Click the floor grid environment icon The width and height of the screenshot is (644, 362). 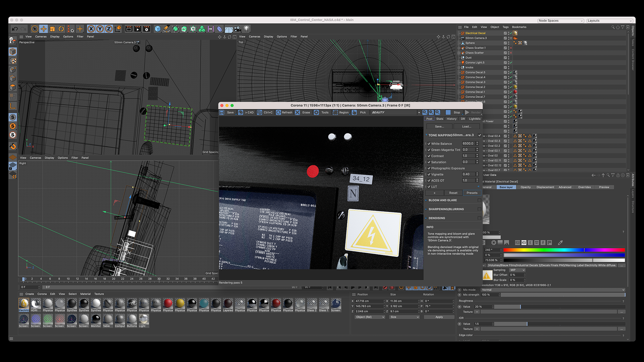click(229, 29)
